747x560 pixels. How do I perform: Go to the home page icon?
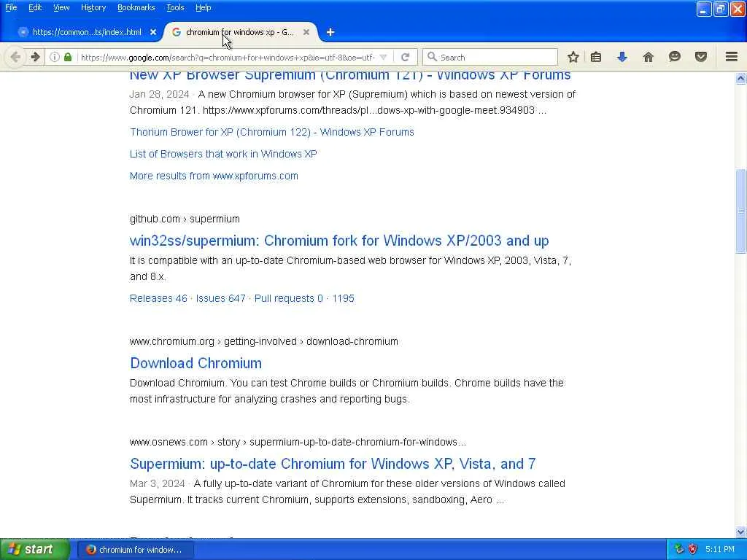point(648,57)
